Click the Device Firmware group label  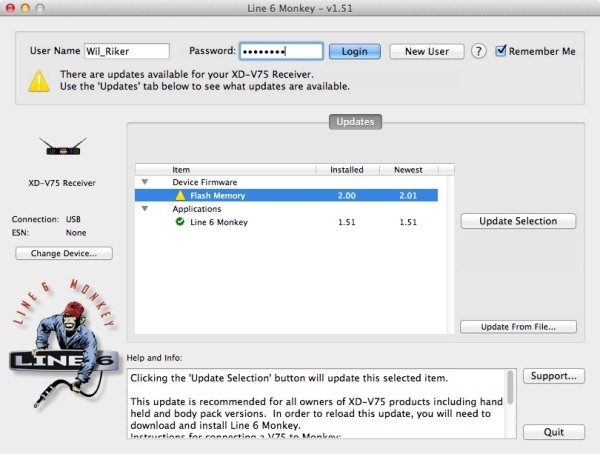(x=205, y=182)
